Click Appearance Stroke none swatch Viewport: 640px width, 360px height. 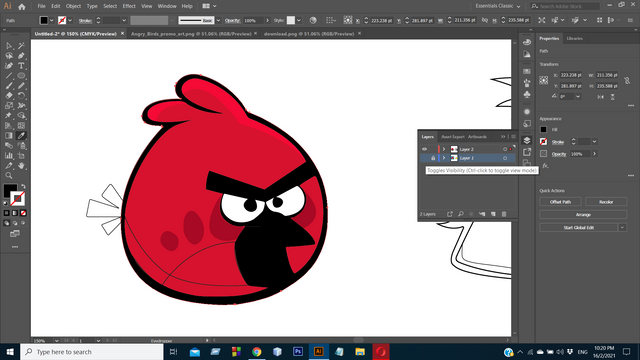[543, 142]
